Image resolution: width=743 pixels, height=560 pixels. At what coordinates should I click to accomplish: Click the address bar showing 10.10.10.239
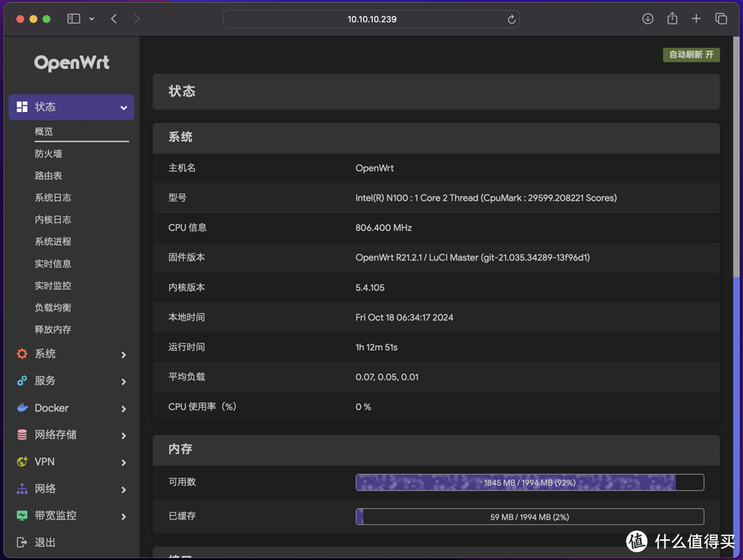pos(371,19)
